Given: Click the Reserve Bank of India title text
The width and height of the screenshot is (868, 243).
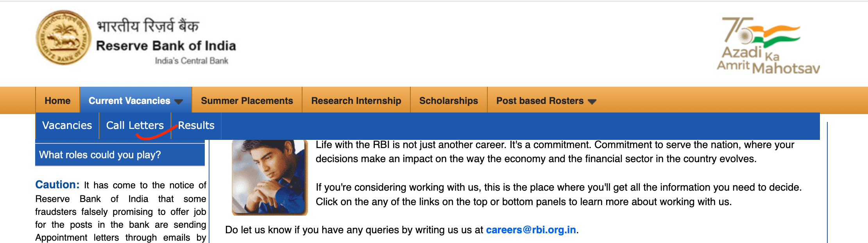Looking at the screenshot, I should 166,46.
